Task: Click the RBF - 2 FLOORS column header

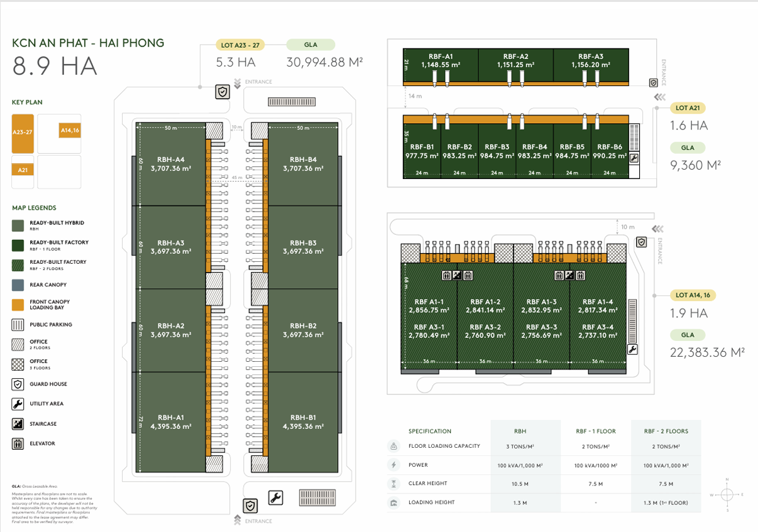Action: [666, 431]
